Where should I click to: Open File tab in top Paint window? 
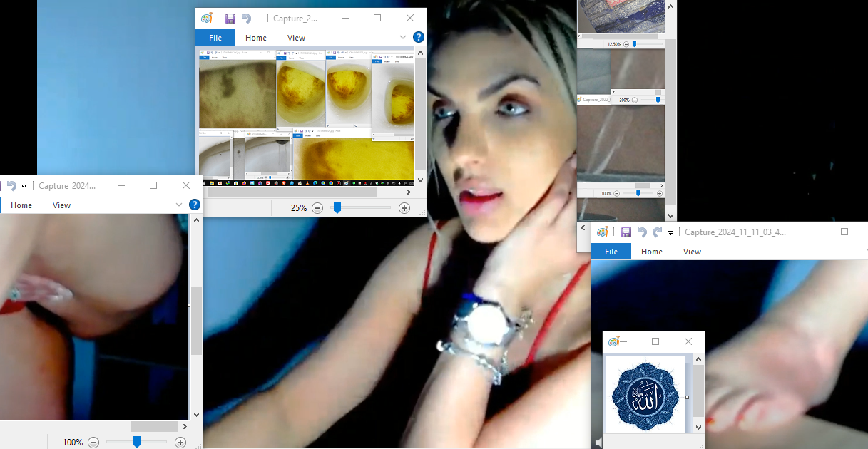215,38
